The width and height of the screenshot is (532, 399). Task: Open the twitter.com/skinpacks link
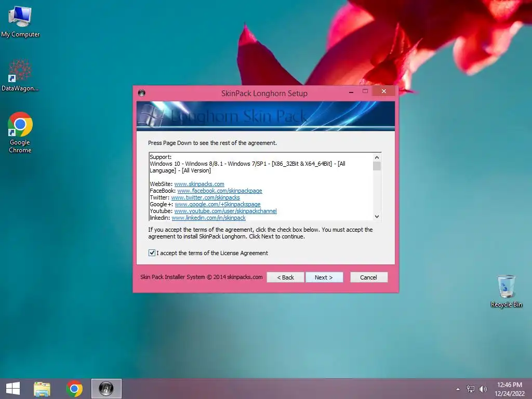(205, 197)
